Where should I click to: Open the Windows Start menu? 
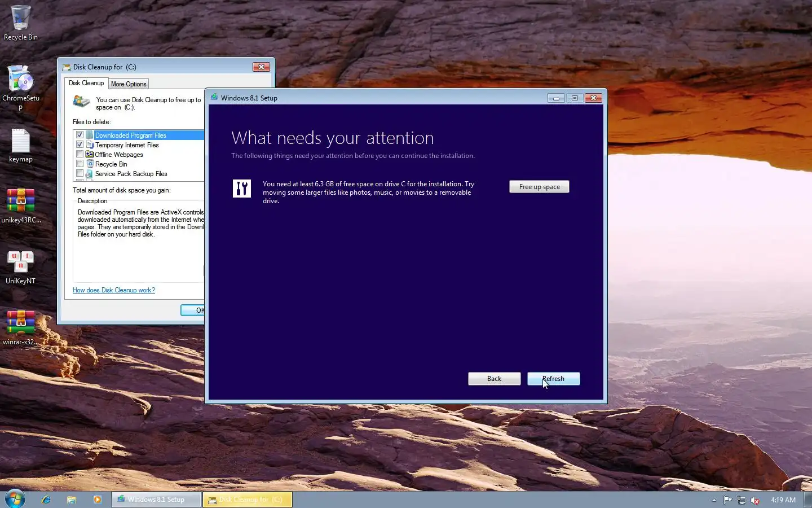point(15,499)
